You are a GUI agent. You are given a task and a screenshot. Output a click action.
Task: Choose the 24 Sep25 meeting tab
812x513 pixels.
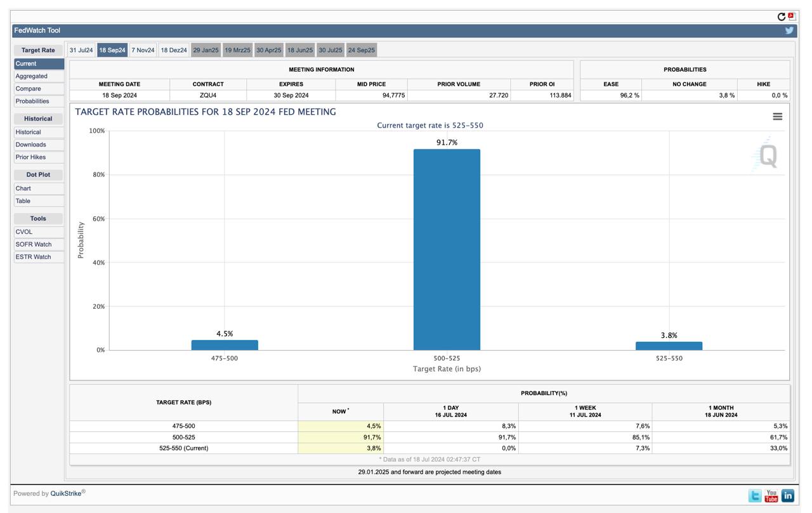click(361, 50)
